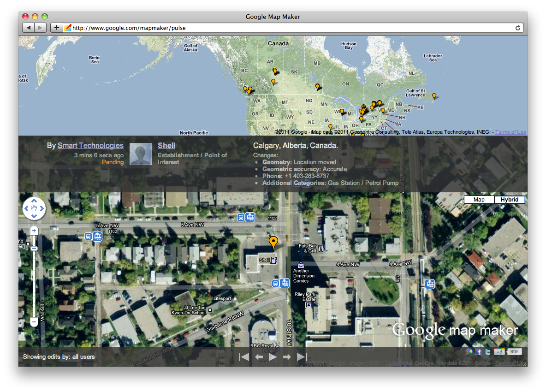Image resolution: width=546 pixels, height=392 pixels.
Task: Click the 'Pending' status label
Action: click(x=113, y=162)
